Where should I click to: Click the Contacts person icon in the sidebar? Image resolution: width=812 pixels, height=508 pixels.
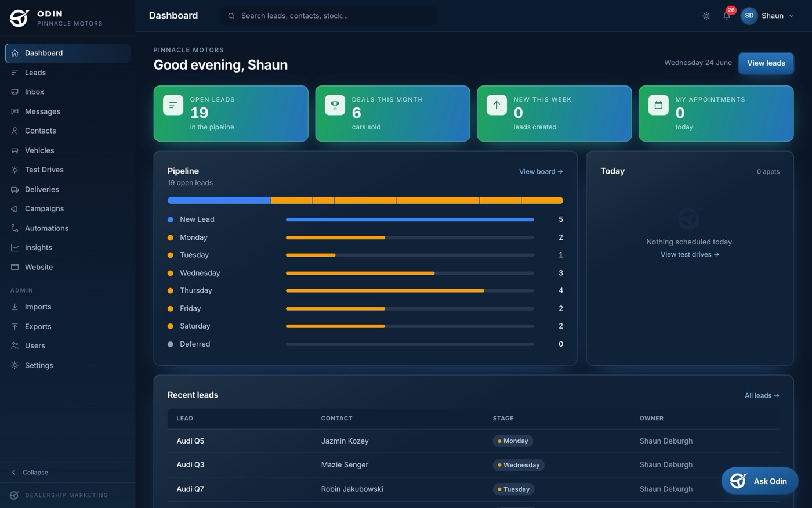14,131
